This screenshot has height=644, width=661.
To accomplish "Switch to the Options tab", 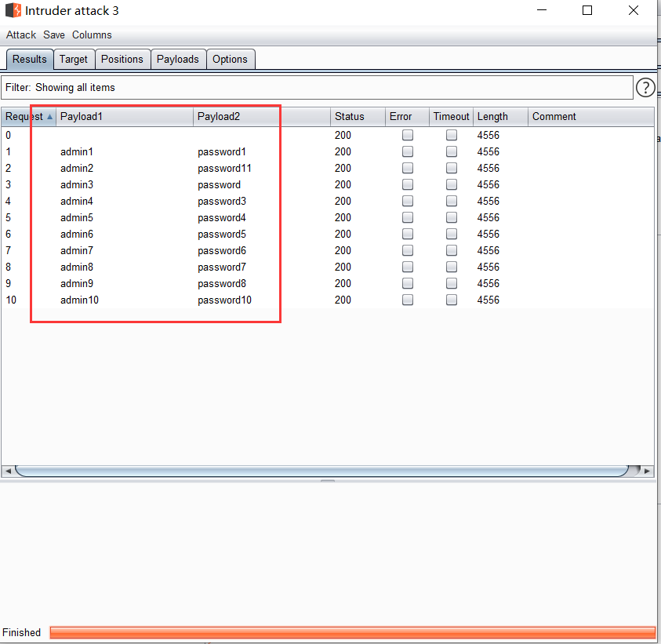I will [231, 59].
